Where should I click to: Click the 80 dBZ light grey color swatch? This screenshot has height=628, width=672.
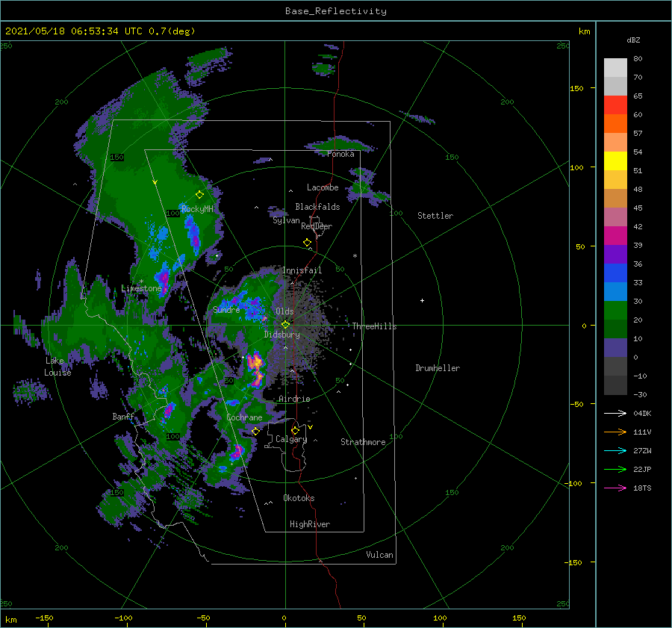click(x=615, y=67)
